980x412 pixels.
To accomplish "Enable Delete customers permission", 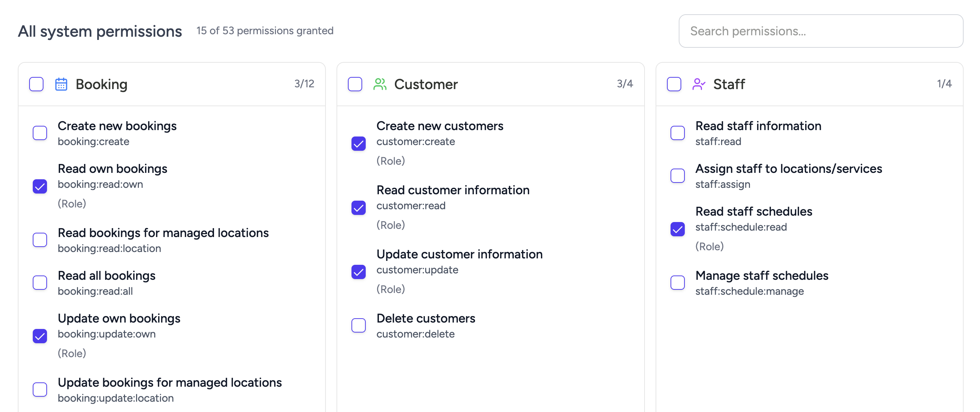I will point(358,325).
